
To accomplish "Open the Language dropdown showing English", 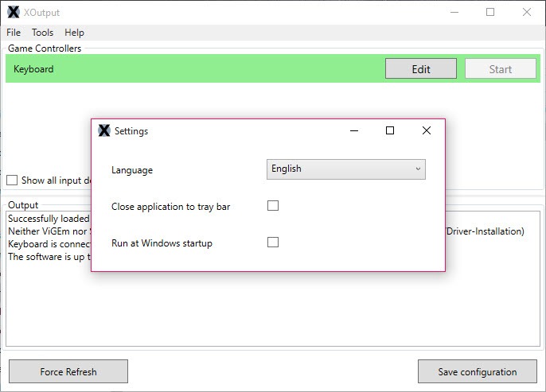I will pyautogui.click(x=346, y=169).
